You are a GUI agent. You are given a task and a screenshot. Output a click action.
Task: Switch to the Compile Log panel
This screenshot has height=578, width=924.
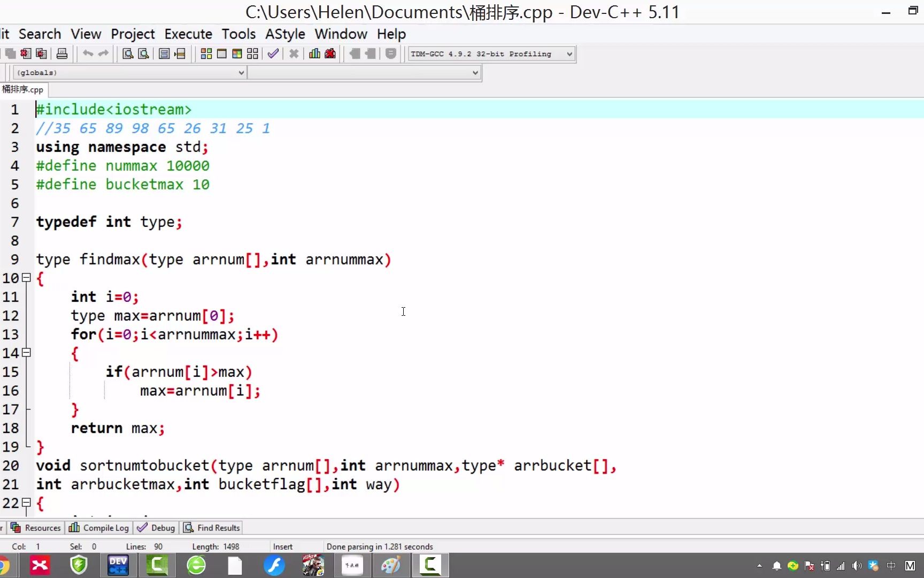98,527
